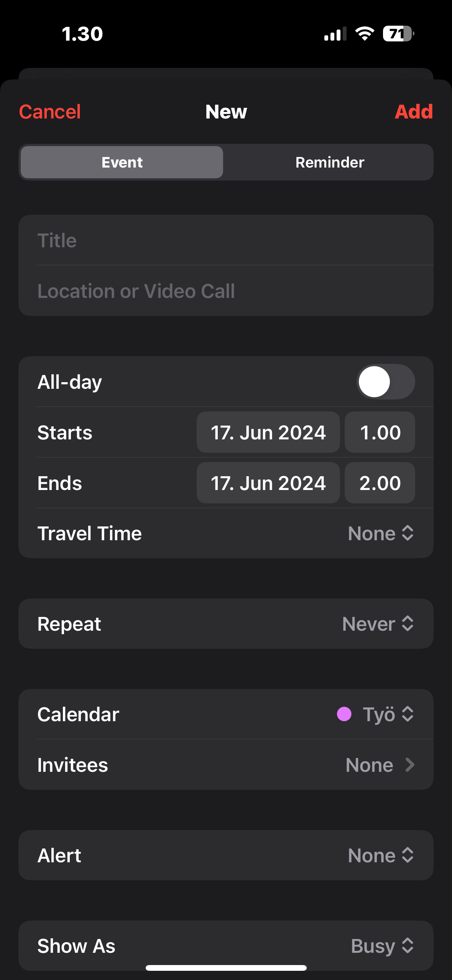Open Invitees with the chevron arrow
Viewport: 452px width, 980px height.
410,765
